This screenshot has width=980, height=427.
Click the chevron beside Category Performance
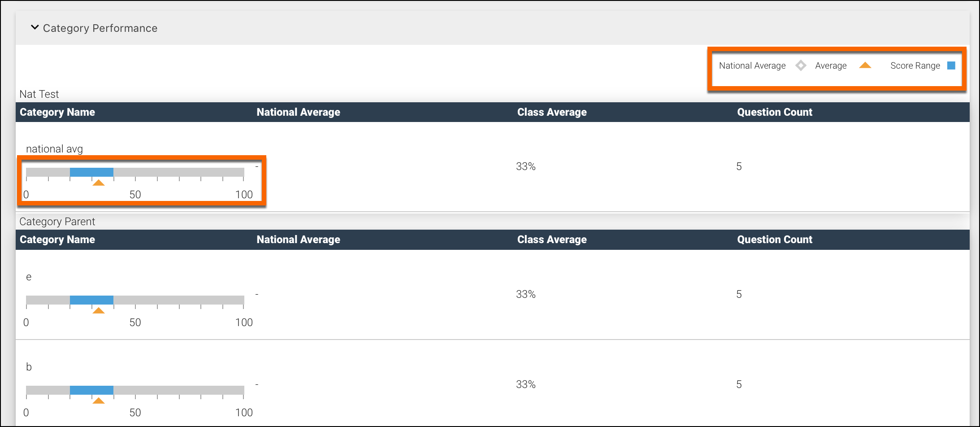(35, 27)
